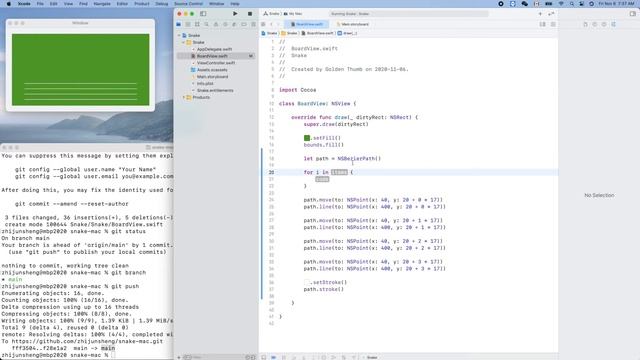Switch to the Main.storyboard editor tab
Screen dimensions: 640x360
click(x=353, y=24)
